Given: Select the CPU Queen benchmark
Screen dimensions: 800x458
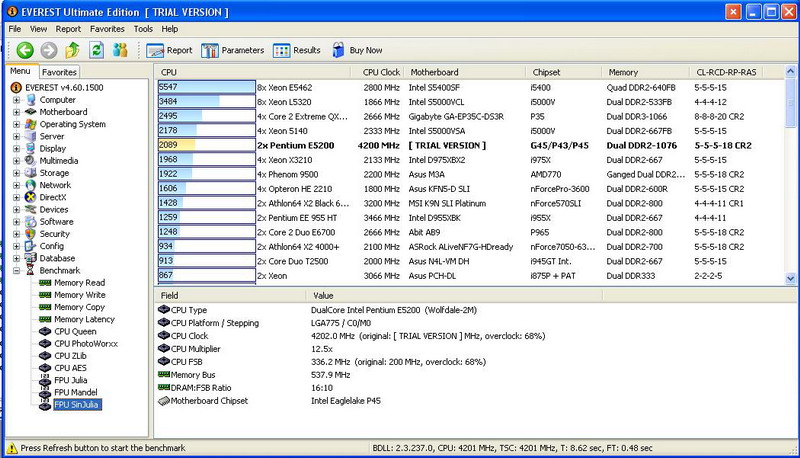Looking at the screenshot, I should [75, 332].
